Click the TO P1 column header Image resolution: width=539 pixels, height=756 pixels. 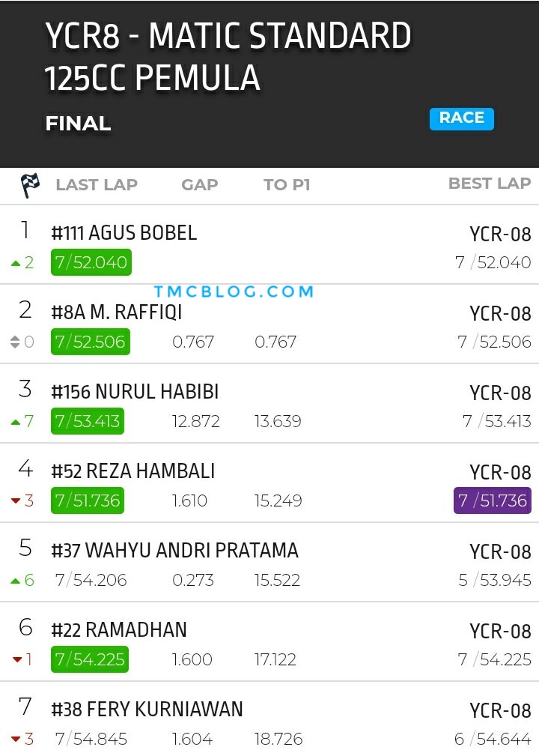287,184
